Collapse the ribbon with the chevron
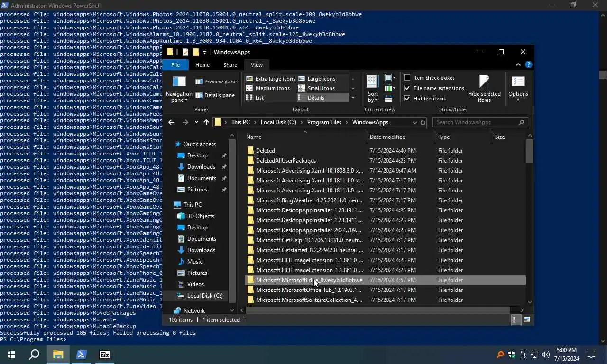This screenshot has width=607, height=364. click(x=518, y=65)
